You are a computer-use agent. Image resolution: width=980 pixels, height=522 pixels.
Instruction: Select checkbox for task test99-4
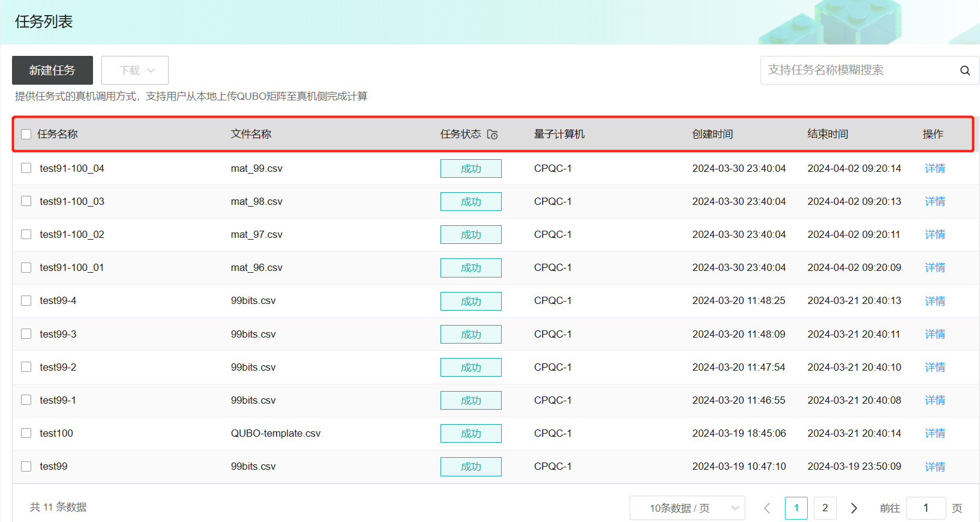click(26, 300)
